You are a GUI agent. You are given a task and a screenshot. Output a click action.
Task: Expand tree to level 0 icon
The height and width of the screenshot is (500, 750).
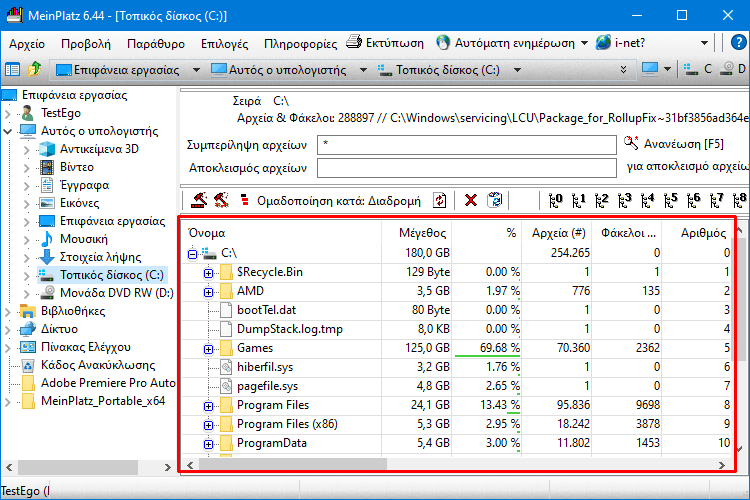(555, 200)
